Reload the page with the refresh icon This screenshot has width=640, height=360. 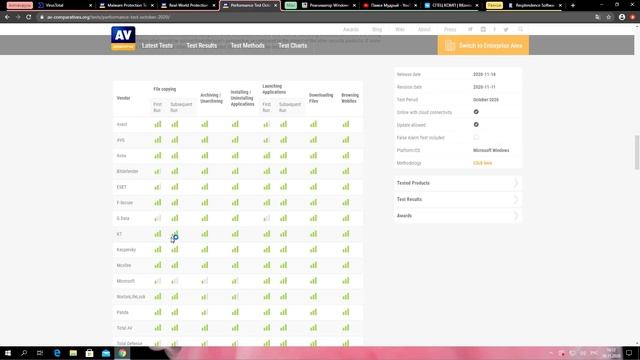tap(29, 17)
